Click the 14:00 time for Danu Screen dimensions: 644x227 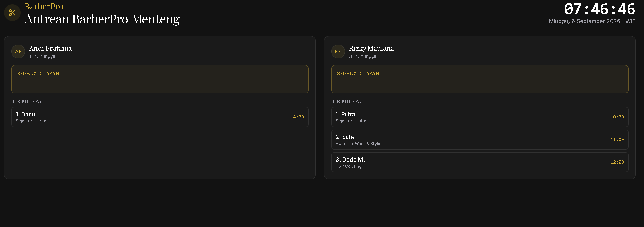[x=297, y=117]
